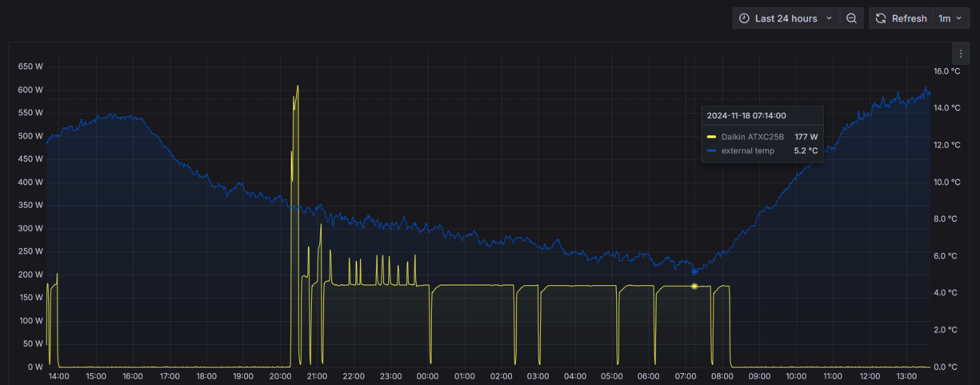Open the Last 24 hours time picker
Viewport: 980px width, 385px height.
pyautogui.click(x=786, y=18)
